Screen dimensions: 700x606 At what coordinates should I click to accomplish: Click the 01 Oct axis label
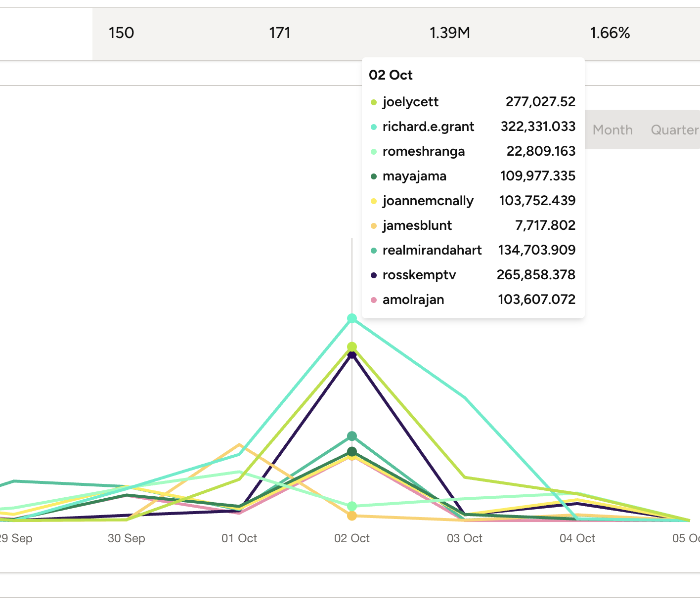click(239, 538)
